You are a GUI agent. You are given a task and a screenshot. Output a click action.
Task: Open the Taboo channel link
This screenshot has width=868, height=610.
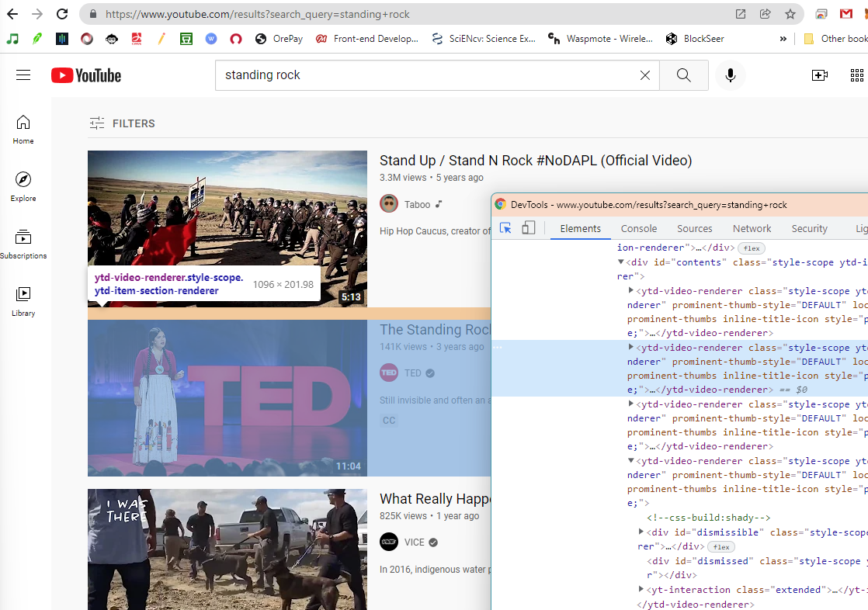coord(416,205)
